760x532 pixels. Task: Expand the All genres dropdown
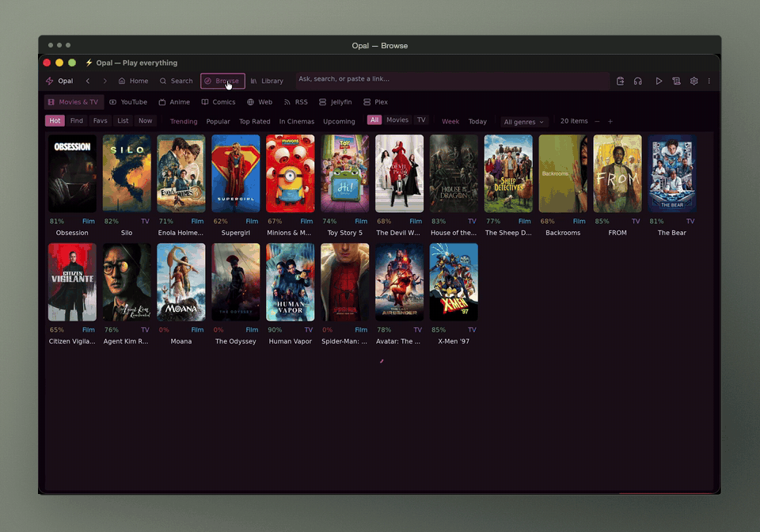click(523, 122)
